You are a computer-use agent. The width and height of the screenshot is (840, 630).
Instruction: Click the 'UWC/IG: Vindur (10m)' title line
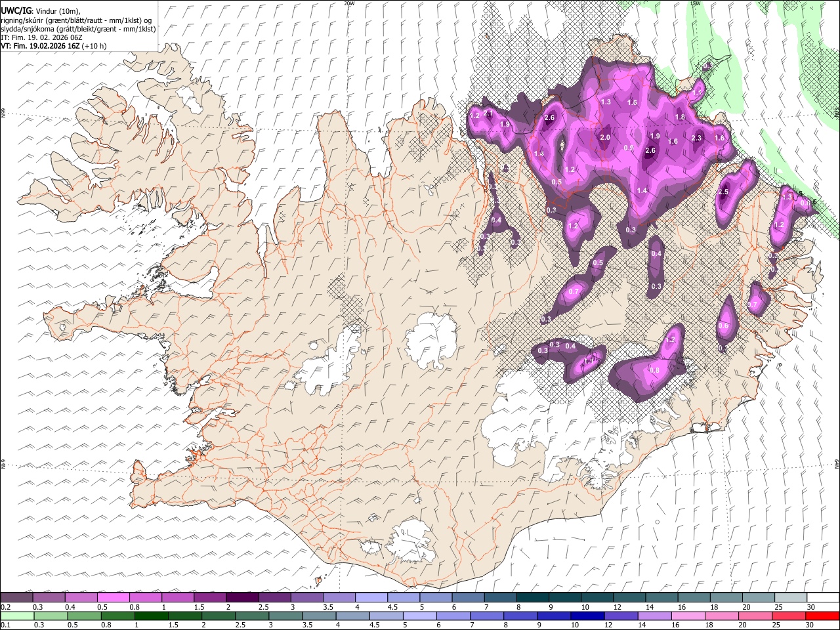point(41,11)
